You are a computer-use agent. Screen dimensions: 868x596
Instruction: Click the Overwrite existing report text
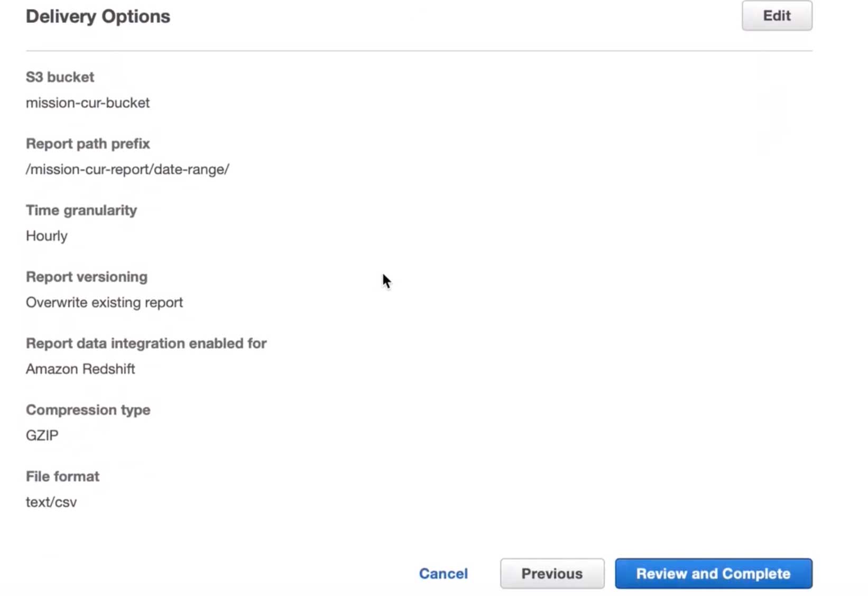(x=104, y=302)
